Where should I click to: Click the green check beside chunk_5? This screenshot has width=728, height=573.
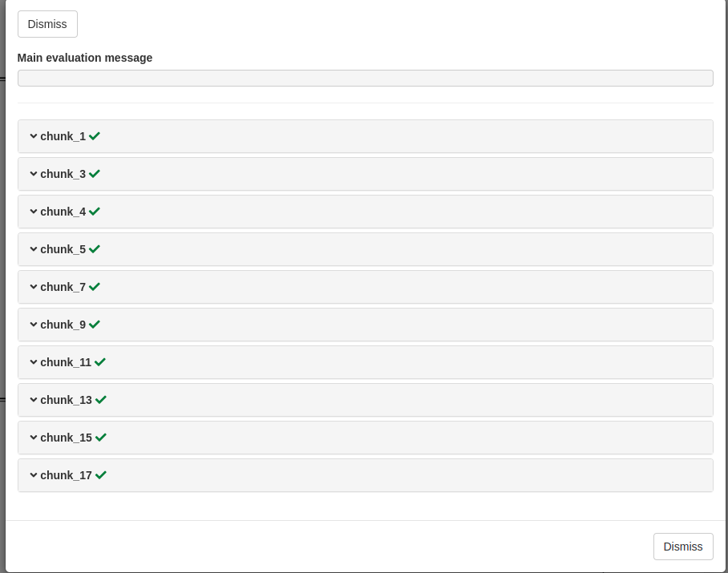(95, 249)
